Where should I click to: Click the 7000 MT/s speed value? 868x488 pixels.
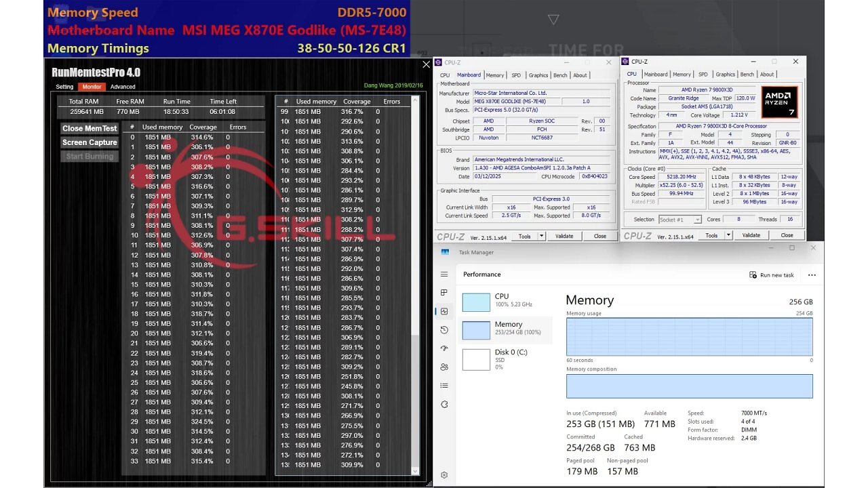[x=754, y=413]
